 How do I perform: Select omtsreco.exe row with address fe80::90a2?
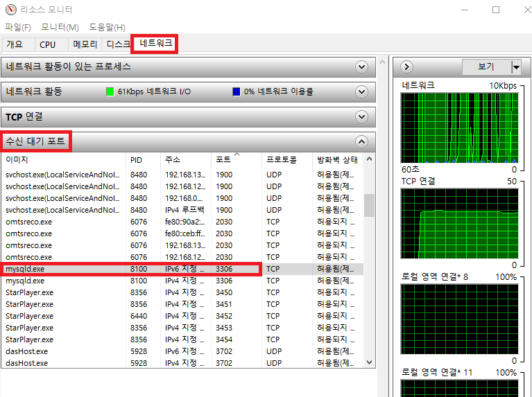point(182,222)
